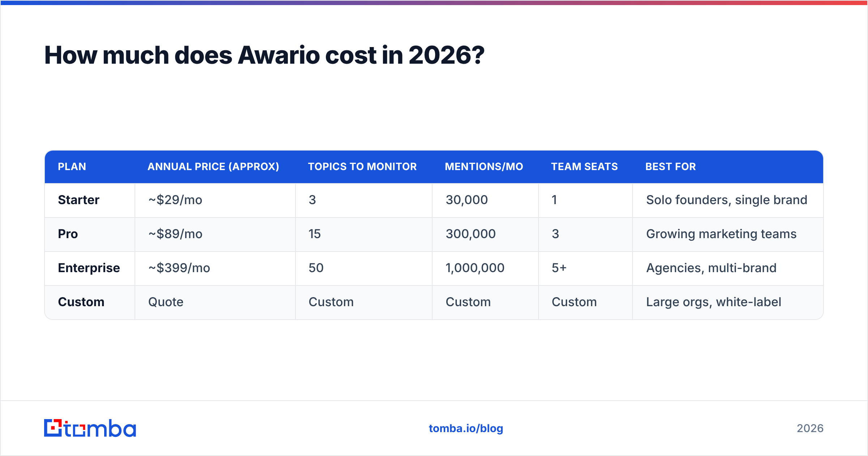This screenshot has height=456, width=868.
Task: Click the 2026 footer year label
Action: pyautogui.click(x=810, y=428)
